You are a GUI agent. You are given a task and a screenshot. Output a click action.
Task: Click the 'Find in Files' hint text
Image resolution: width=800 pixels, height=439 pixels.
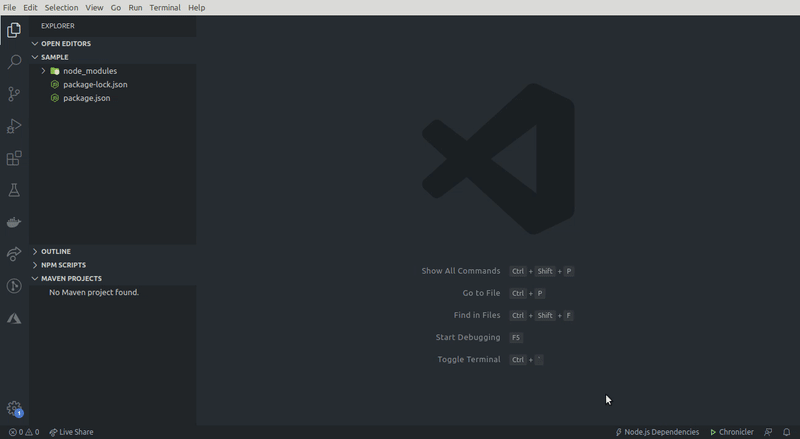click(477, 315)
